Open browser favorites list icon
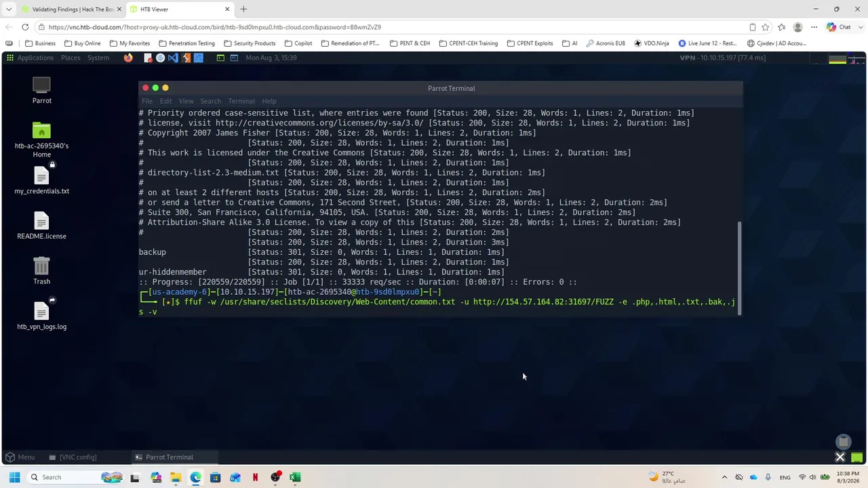The width and height of the screenshot is (868, 488). click(x=782, y=27)
